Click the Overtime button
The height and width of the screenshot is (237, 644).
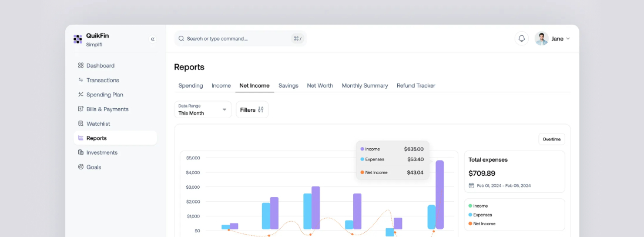(x=551, y=139)
